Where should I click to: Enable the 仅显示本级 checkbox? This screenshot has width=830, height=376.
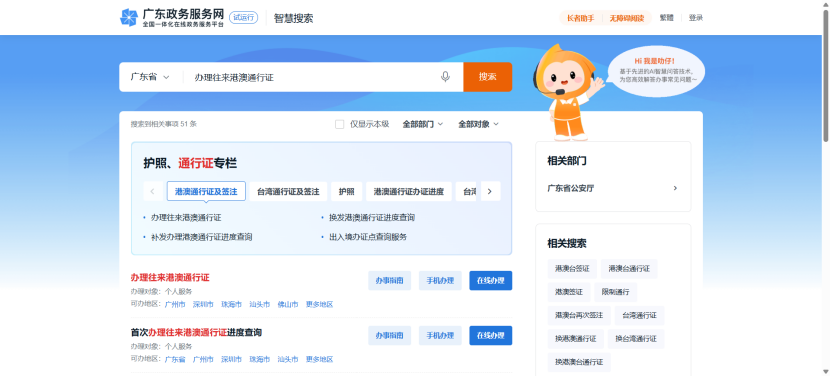339,124
